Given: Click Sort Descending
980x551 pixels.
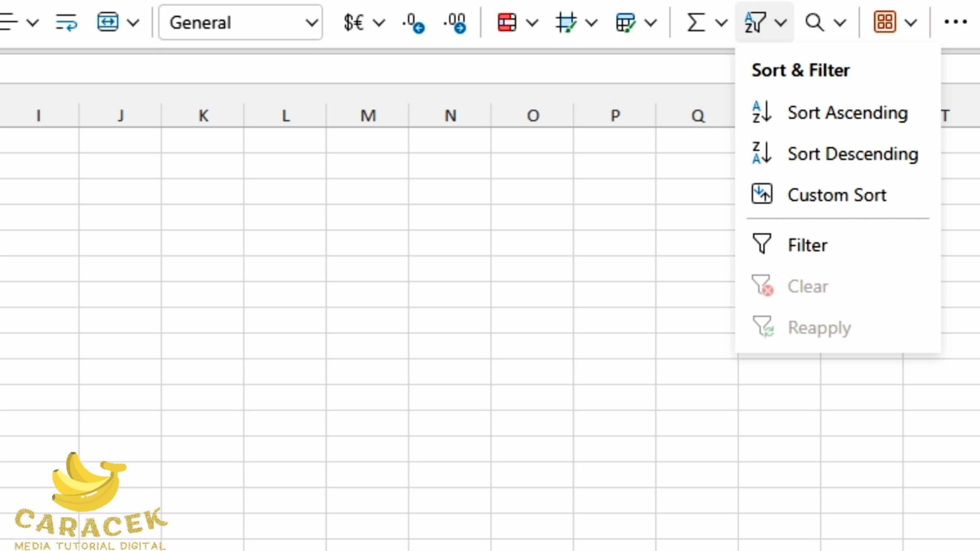Looking at the screenshot, I should click(x=852, y=154).
